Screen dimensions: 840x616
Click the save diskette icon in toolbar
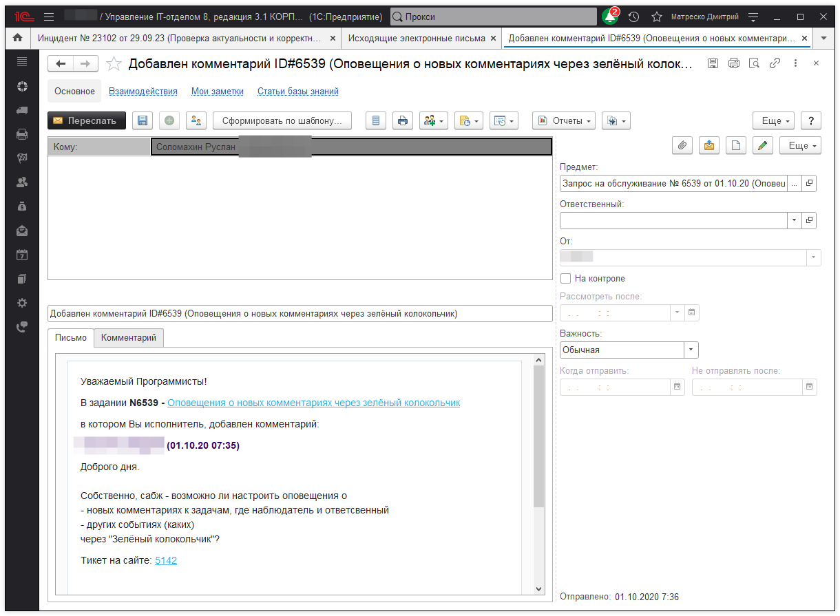[143, 120]
